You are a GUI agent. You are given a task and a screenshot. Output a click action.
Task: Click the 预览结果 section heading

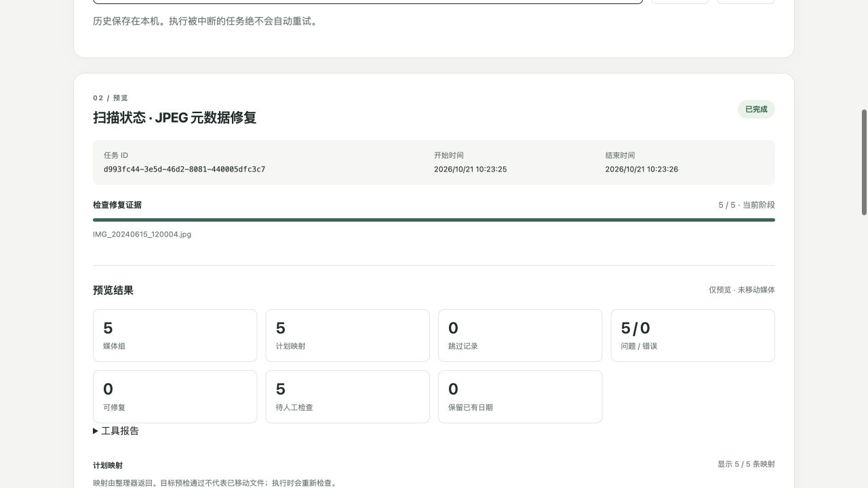click(113, 290)
